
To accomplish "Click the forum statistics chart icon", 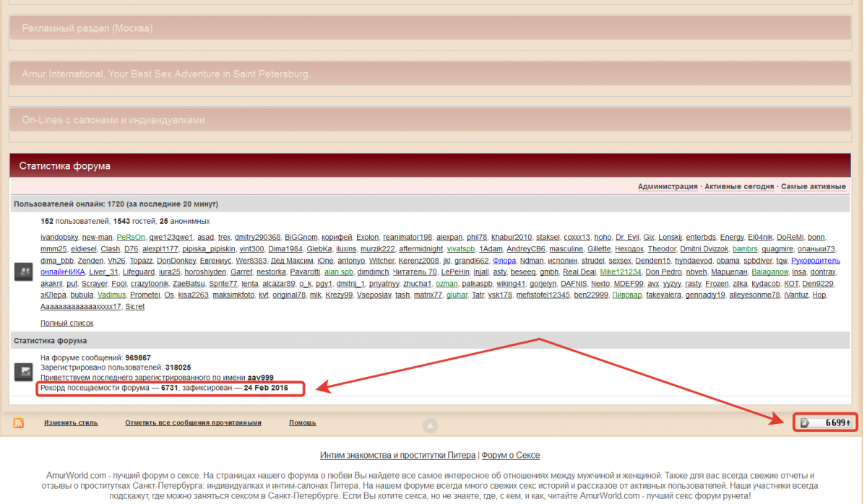I will pyautogui.click(x=22, y=372).
